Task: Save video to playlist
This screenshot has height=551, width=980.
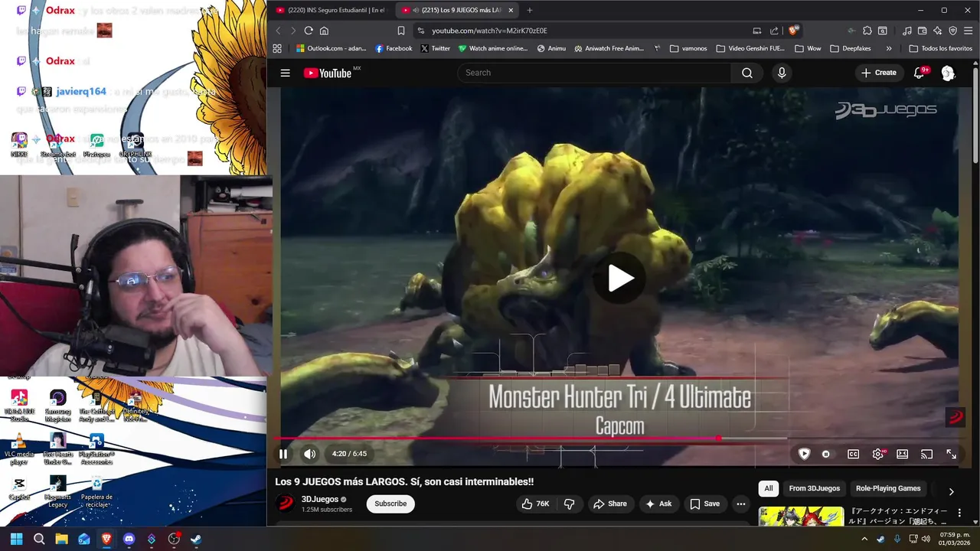Action: click(705, 504)
